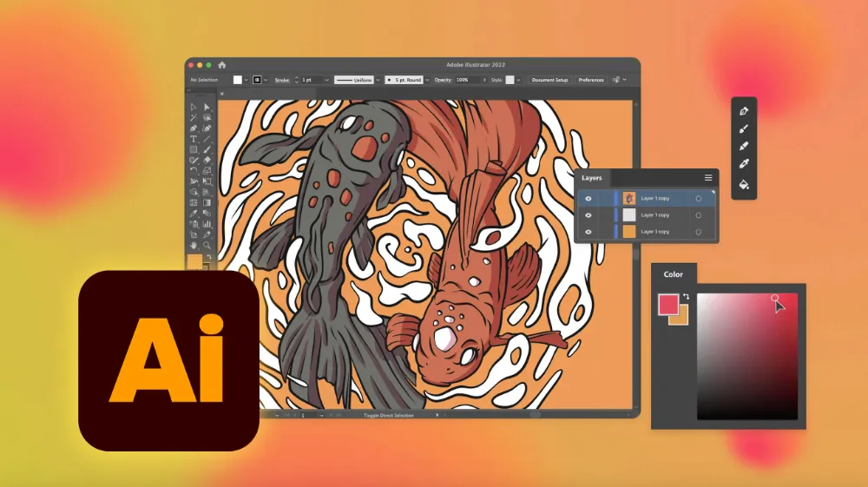Open the 5 pt. Round brush dropdown
This screenshot has width=868, height=487.
point(427,80)
